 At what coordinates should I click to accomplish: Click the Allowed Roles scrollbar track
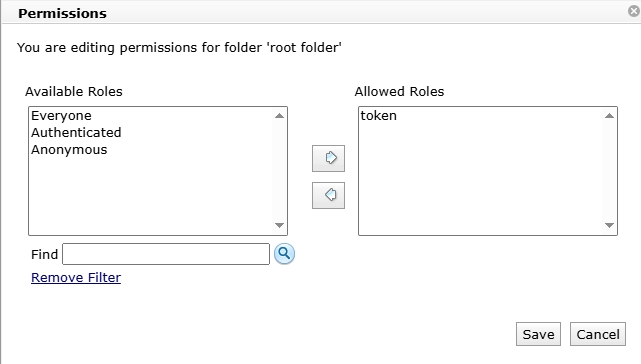[x=610, y=171]
